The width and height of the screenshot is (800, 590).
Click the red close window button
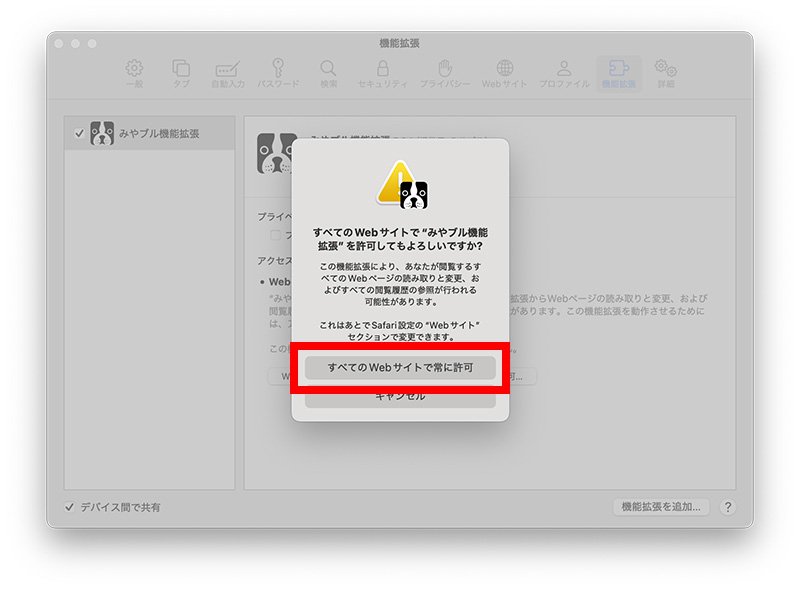click(x=59, y=44)
